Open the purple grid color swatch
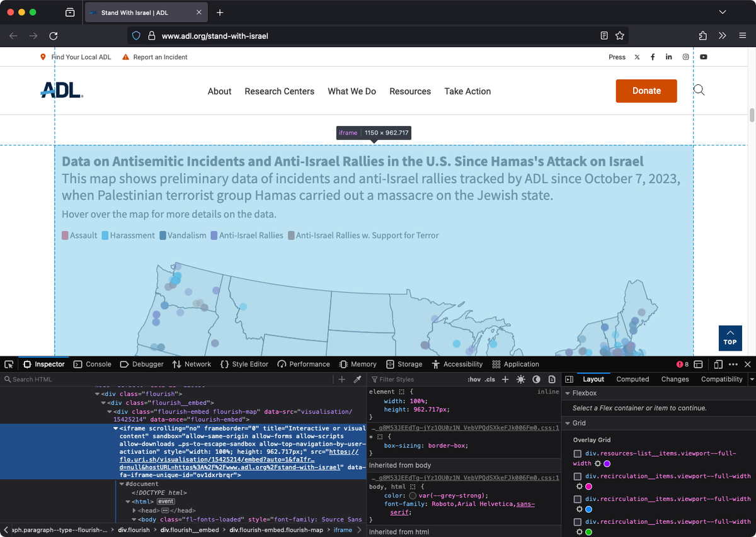 click(607, 463)
